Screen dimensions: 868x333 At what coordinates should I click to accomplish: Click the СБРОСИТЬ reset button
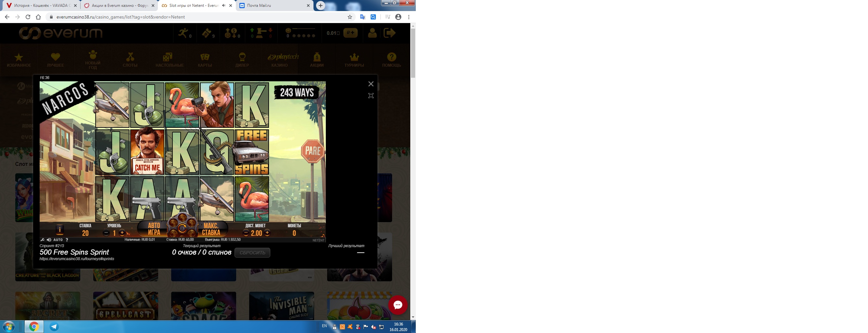(252, 253)
